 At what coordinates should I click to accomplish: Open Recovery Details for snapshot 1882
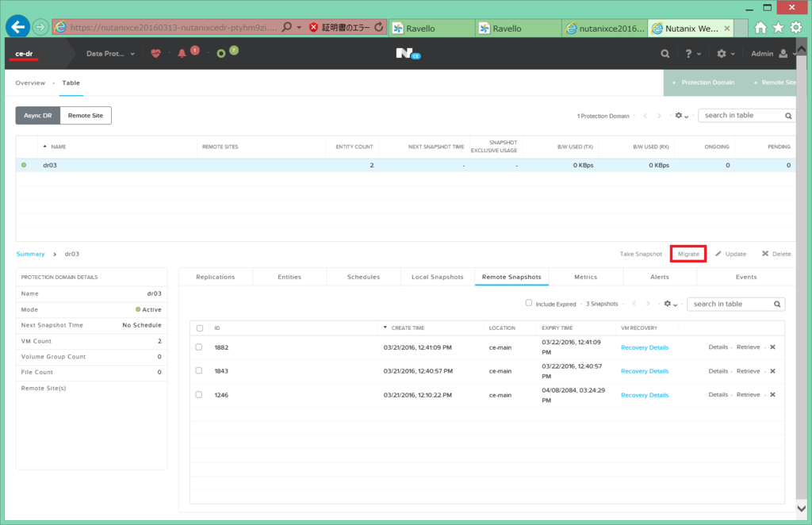(645, 347)
